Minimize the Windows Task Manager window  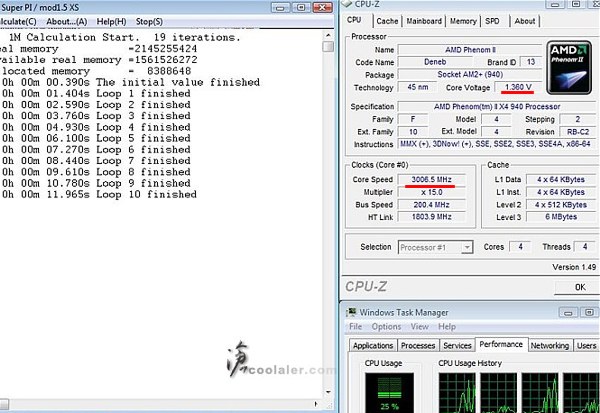568,313
